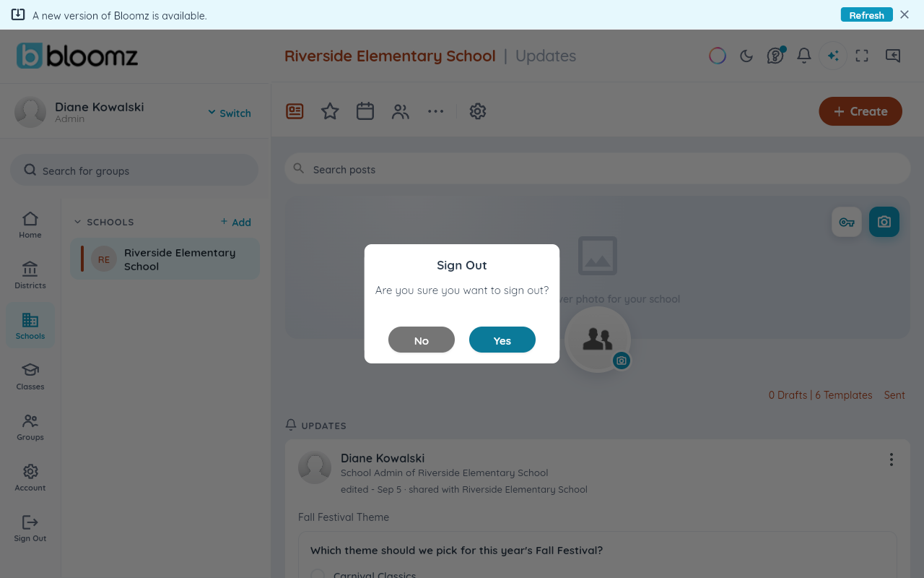Confirm sign out with Yes button
This screenshot has height=578, width=924.
502,340
